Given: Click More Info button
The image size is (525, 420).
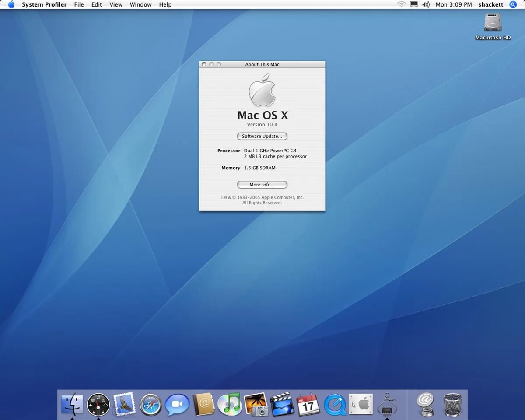Looking at the screenshot, I should click(x=262, y=185).
